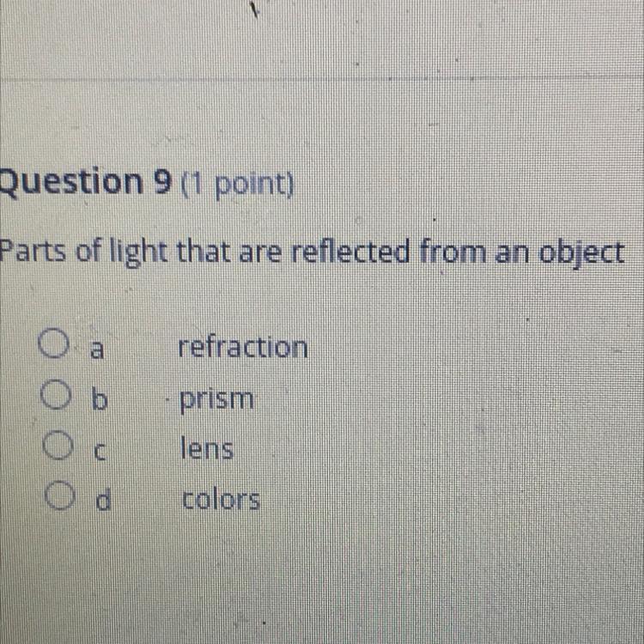The height and width of the screenshot is (644, 644).
Task: Click the (1 point) label
Action: [237, 185]
